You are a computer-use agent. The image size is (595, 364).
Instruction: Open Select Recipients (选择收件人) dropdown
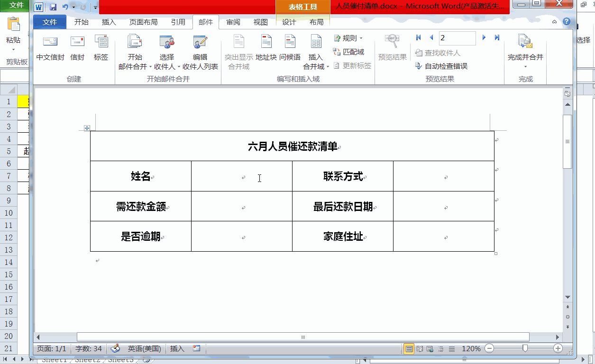click(167, 53)
